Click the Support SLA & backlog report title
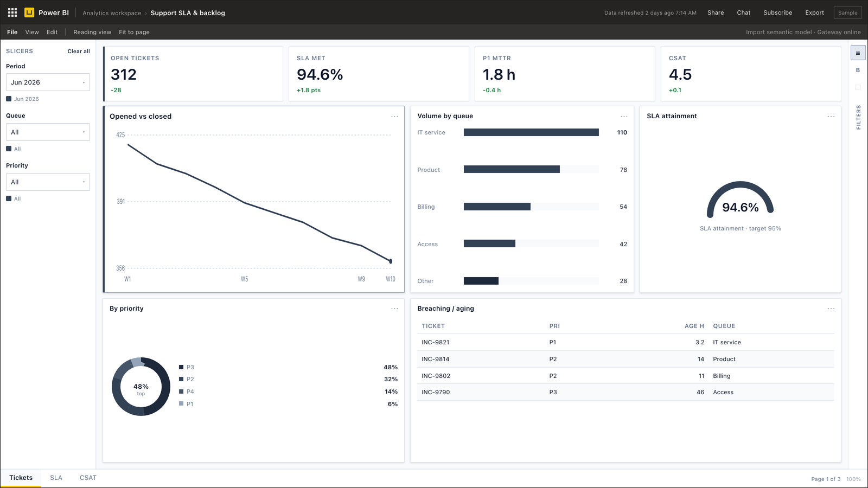The height and width of the screenshot is (488, 868). tap(188, 13)
